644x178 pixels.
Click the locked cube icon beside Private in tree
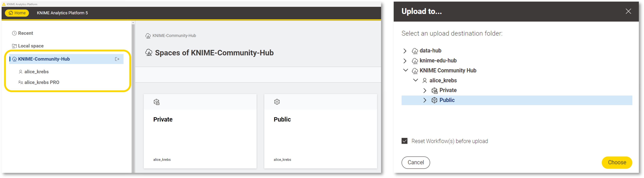tap(434, 91)
